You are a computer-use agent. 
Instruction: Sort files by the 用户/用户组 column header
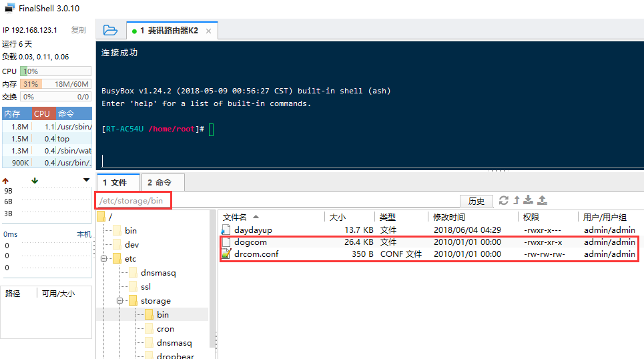[x=609, y=217]
